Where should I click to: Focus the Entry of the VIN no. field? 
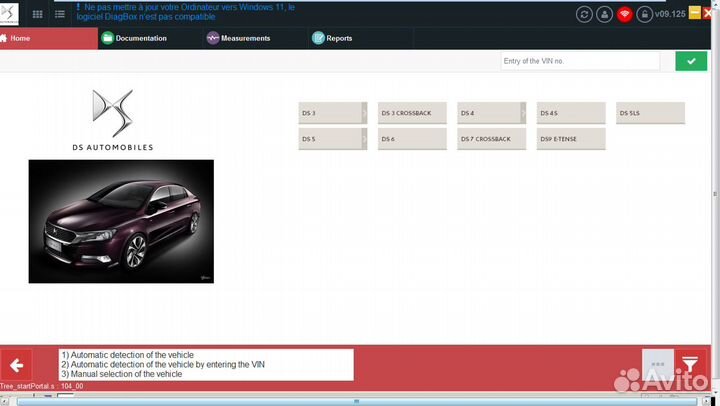[x=580, y=61]
